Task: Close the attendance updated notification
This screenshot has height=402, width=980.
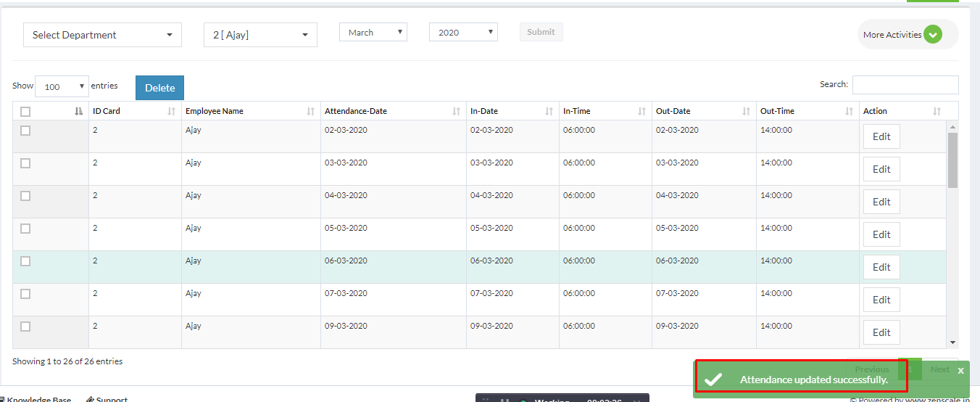Action: [x=960, y=371]
